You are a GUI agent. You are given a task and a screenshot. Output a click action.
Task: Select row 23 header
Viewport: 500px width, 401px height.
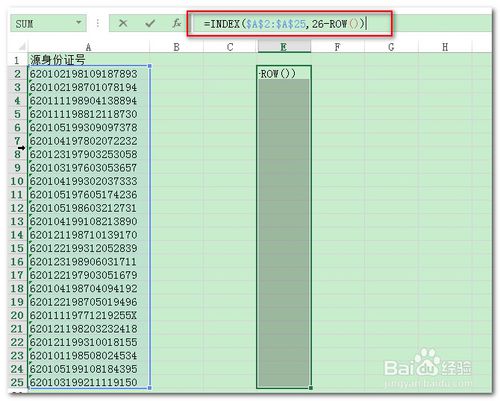pos(17,356)
